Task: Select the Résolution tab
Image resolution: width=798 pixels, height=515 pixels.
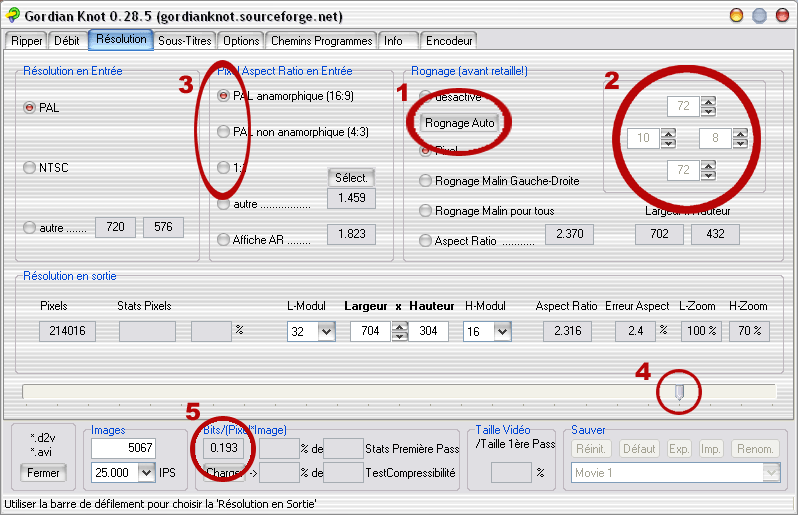Action: (x=121, y=40)
